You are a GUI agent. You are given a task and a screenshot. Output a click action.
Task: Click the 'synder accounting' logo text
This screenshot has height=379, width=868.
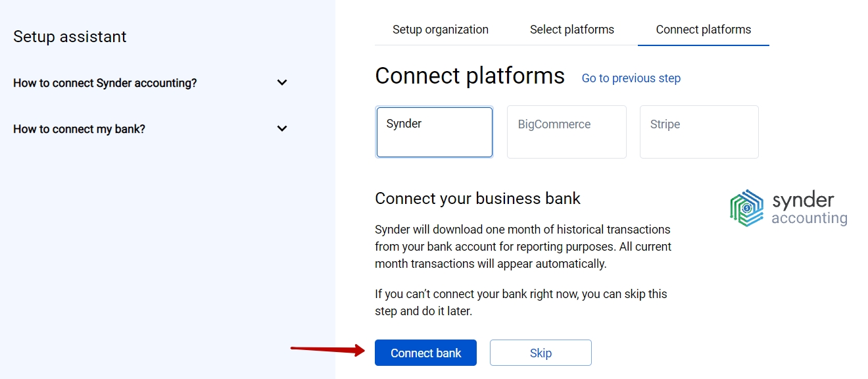pyautogui.click(x=809, y=209)
